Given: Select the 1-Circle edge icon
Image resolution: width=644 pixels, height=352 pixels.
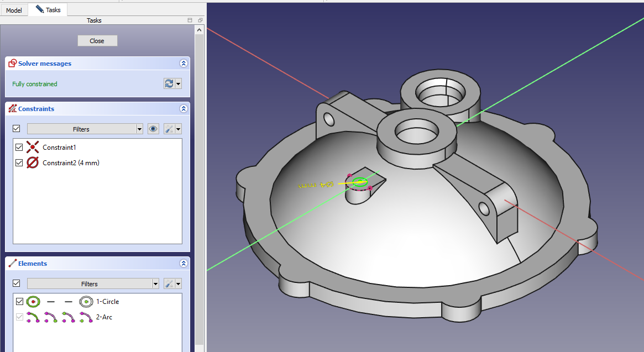Looking at the screenshot, I should pyautogui.click(x=33, y=302).
